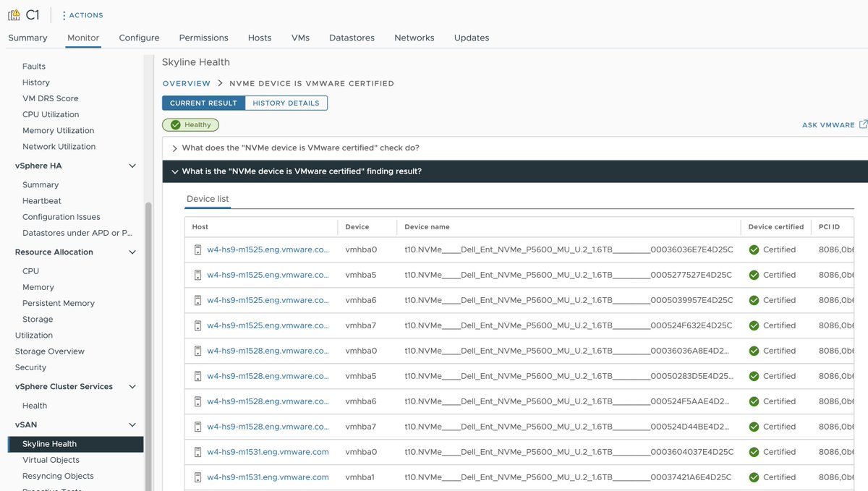Select Persistent Memory in the sidebar

(x=59, y=303)
